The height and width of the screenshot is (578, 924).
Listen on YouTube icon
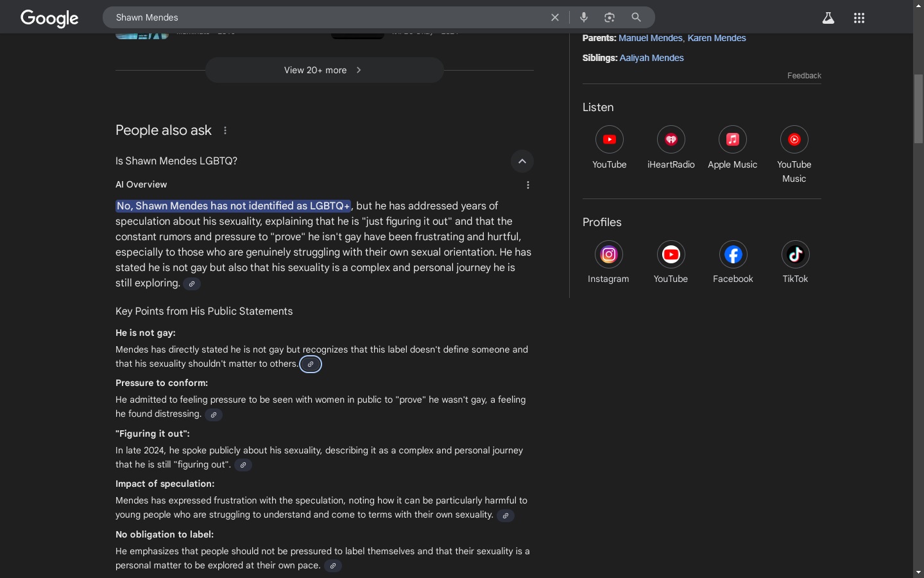pos(610,139)
